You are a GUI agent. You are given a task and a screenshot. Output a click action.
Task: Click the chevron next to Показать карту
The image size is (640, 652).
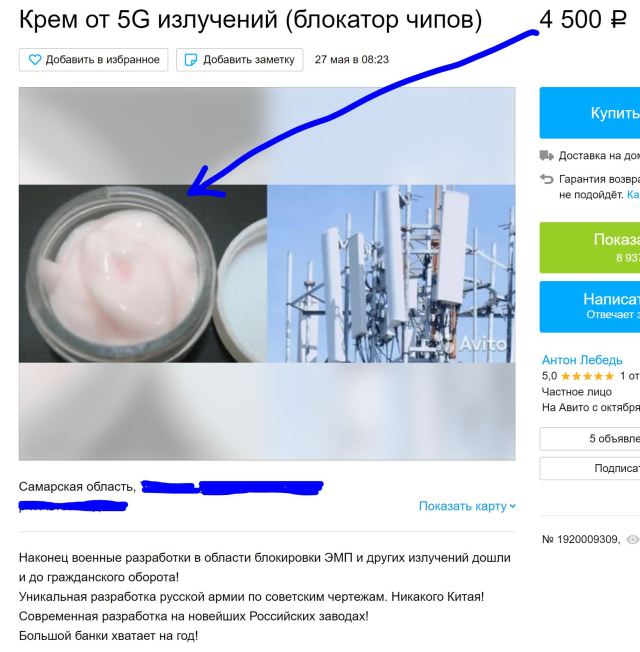pyautogui.click(x=512, y=506)
